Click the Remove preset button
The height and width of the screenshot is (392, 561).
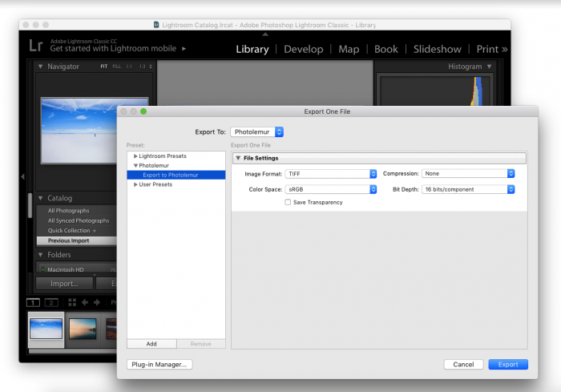pos(200,344)
